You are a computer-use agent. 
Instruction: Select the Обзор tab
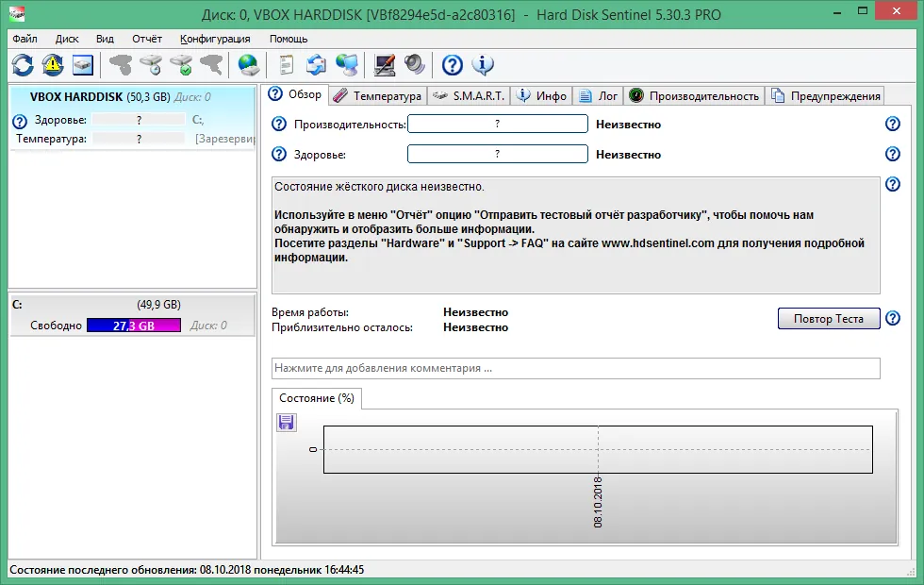(294, 94)
